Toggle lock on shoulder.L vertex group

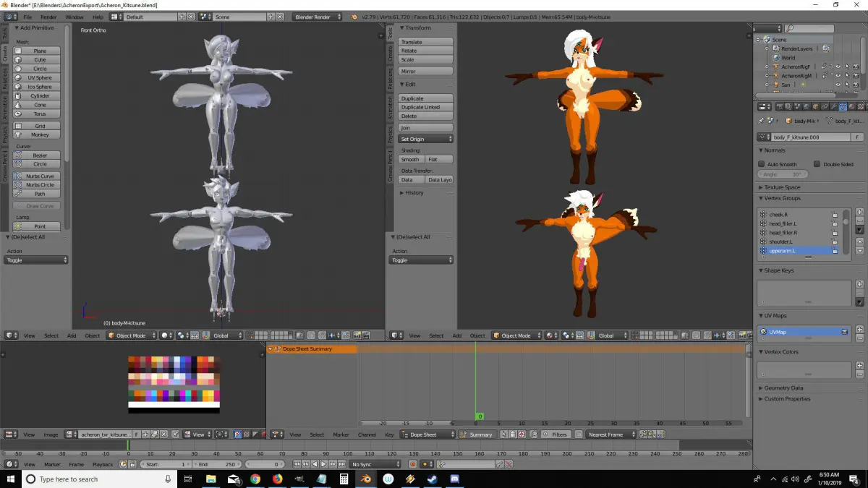[x=835, y=241]
